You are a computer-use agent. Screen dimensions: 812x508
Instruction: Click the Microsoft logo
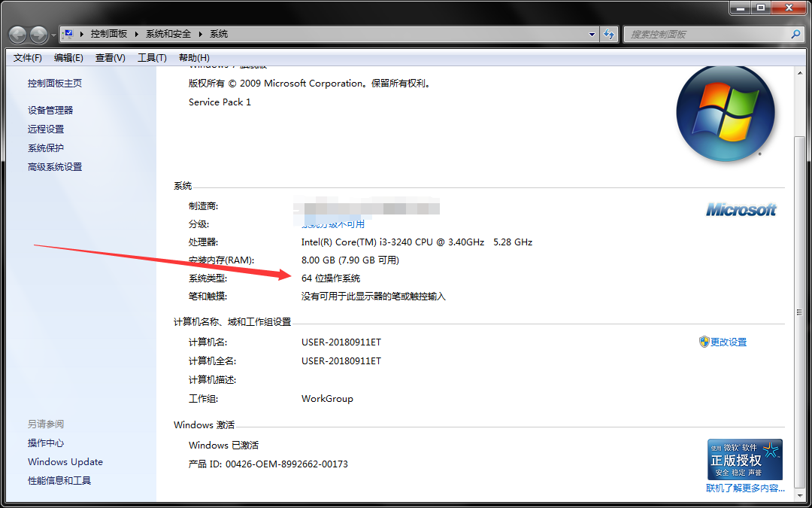741,209
